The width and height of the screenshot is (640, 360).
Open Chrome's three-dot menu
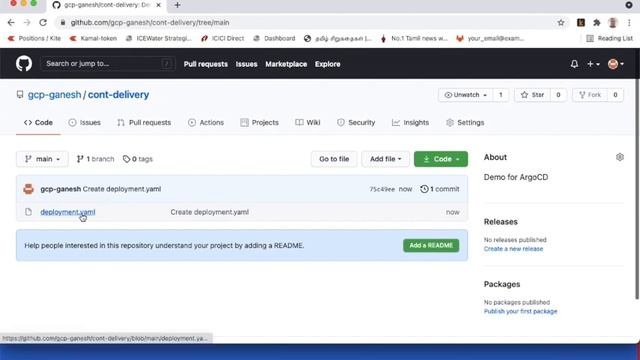click(629, 23)
